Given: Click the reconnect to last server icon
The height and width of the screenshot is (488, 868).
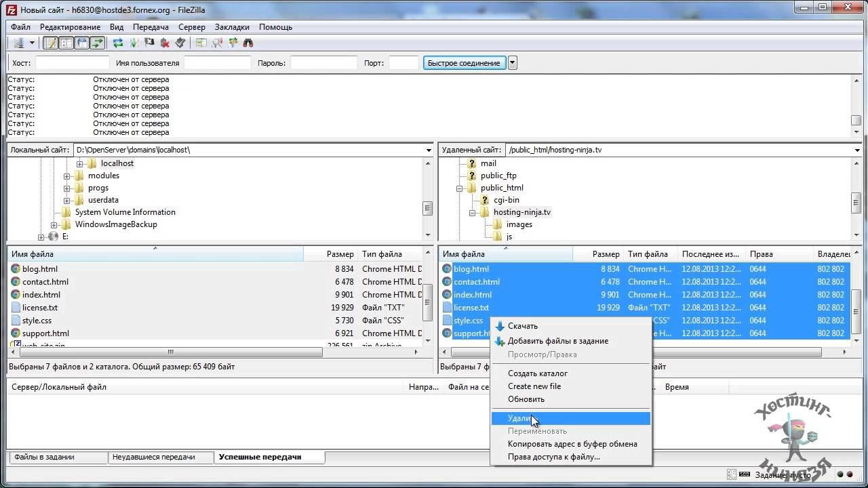Looking at the screenshot, I should click(x=180, y=43).
